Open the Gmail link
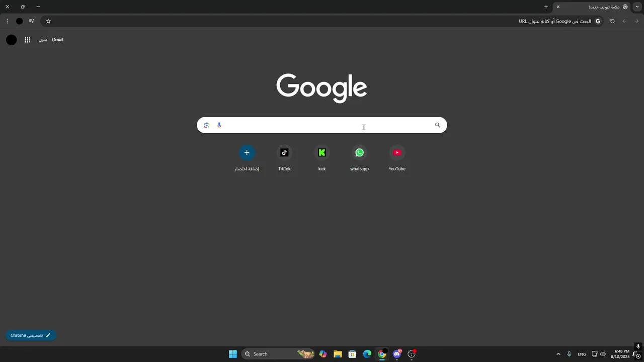The width and height of the screenshot is (644, 362). point(58,40)
